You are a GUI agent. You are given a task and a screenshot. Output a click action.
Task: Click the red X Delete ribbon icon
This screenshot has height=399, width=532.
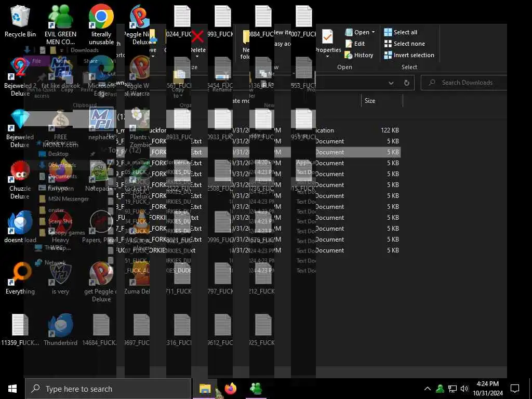point(197,36)
